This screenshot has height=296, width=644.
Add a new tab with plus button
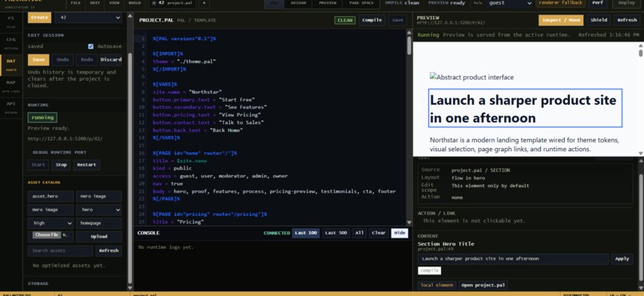tap(204, 3)
